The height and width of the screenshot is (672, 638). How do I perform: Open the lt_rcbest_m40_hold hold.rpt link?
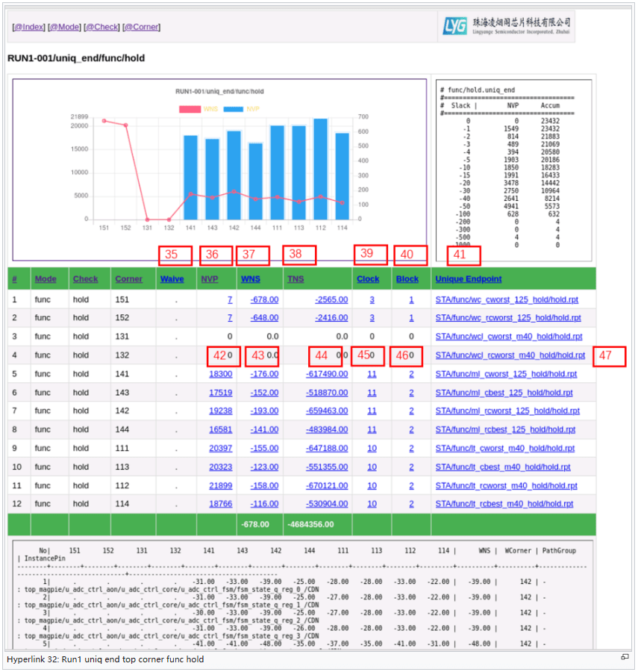click(x=505, y=504)
